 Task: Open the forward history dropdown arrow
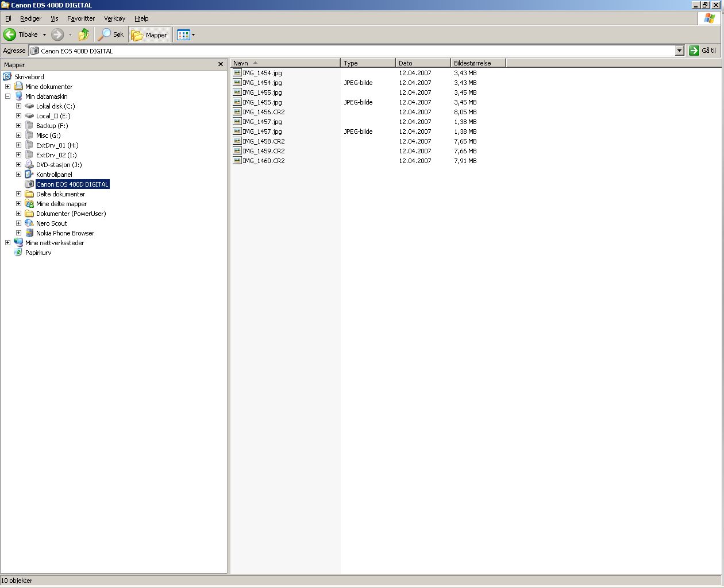click(70, 34)
